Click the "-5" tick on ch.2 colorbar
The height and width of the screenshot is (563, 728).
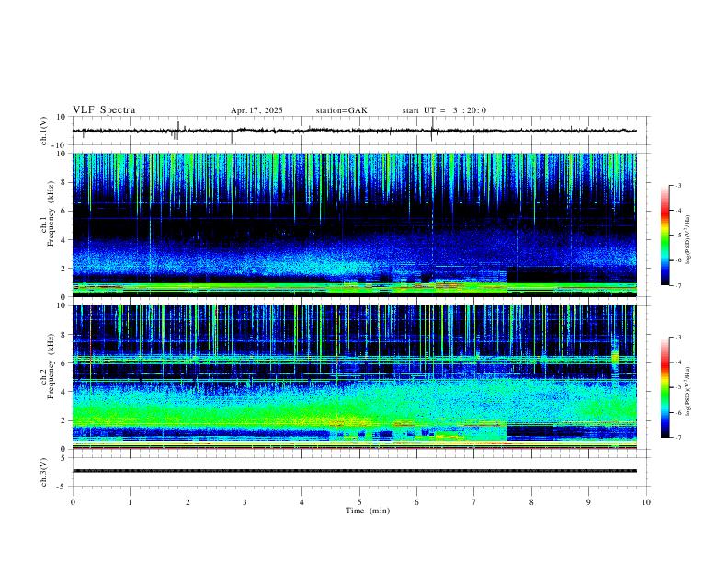(678, 387)
